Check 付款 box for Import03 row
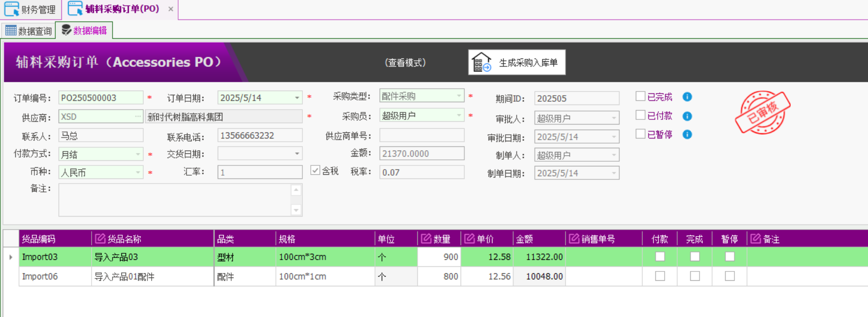Viewport: 868px width, 317px height. coord(660,257)
